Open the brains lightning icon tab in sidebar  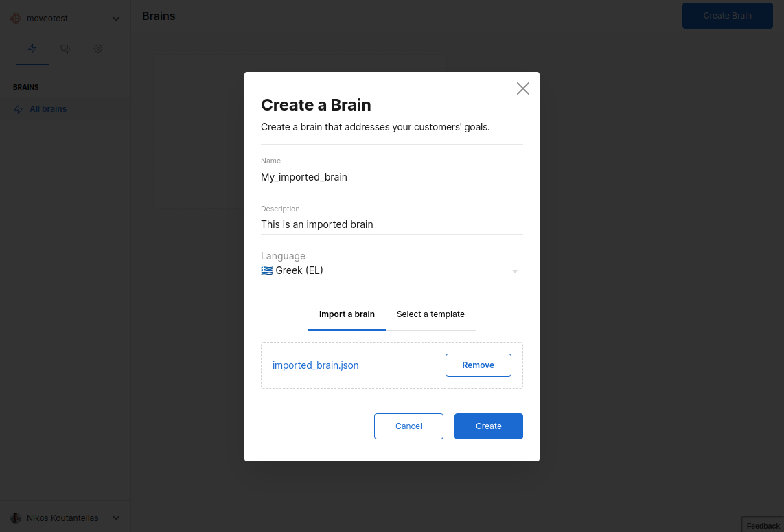[x=32, y=49]
